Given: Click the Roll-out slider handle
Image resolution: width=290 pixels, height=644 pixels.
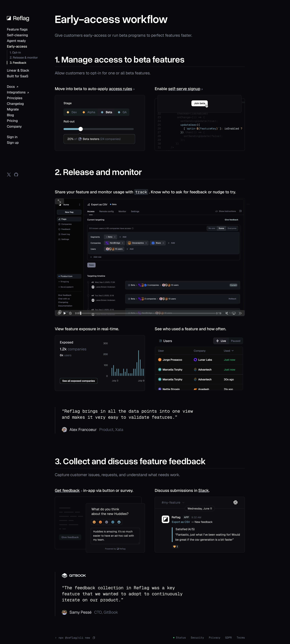Looking at the screenshot, I should (80, 129).
